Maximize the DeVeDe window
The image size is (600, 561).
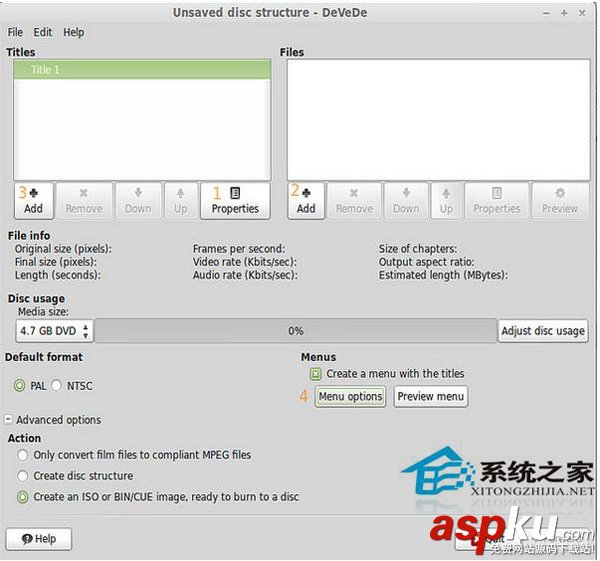(x=564, y=13)
